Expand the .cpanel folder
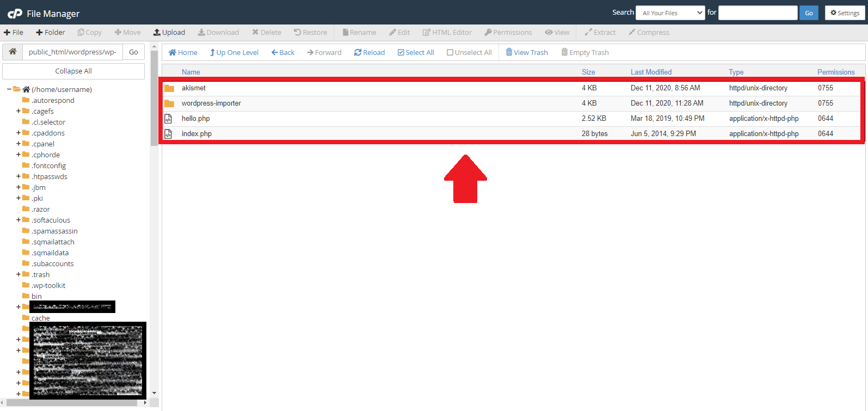 tap(19, 144)
